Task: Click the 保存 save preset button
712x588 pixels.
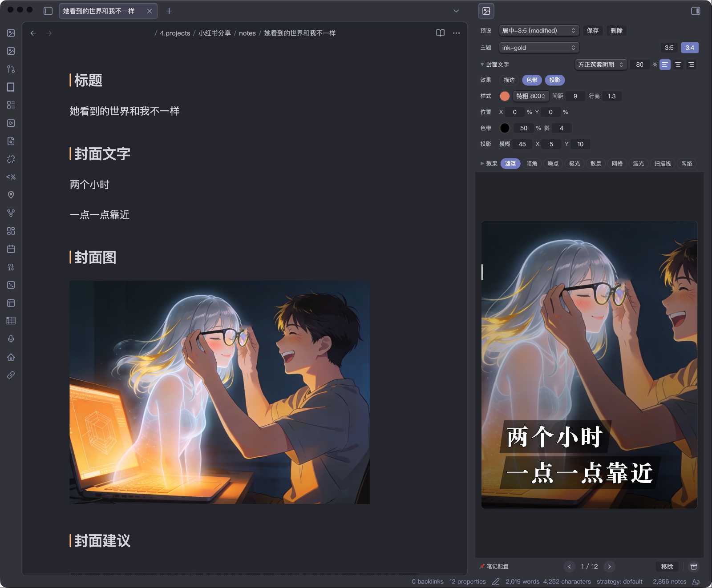Action: [x=593, y=31]
